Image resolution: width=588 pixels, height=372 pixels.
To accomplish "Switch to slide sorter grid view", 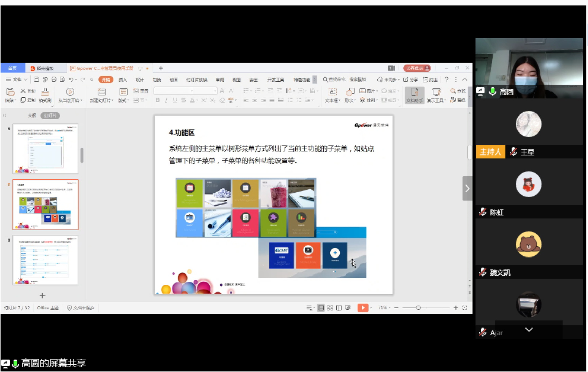I will tap(330, 308).
